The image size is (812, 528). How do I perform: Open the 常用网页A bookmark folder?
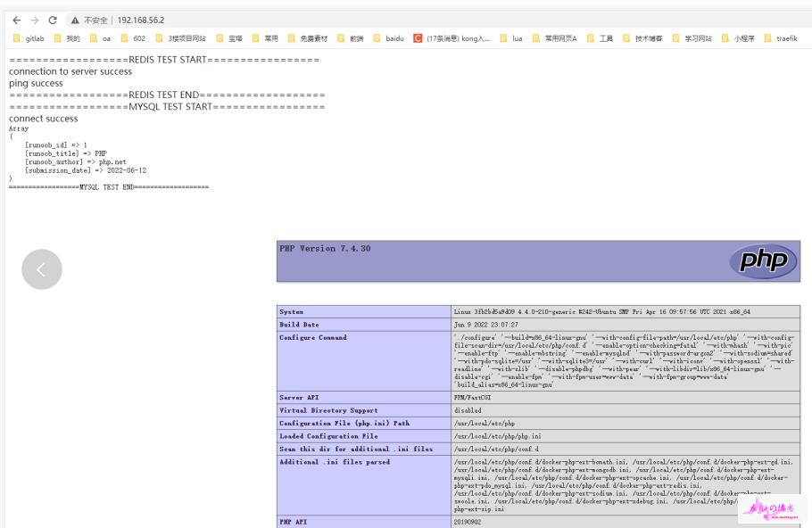(x=555, y=38)
